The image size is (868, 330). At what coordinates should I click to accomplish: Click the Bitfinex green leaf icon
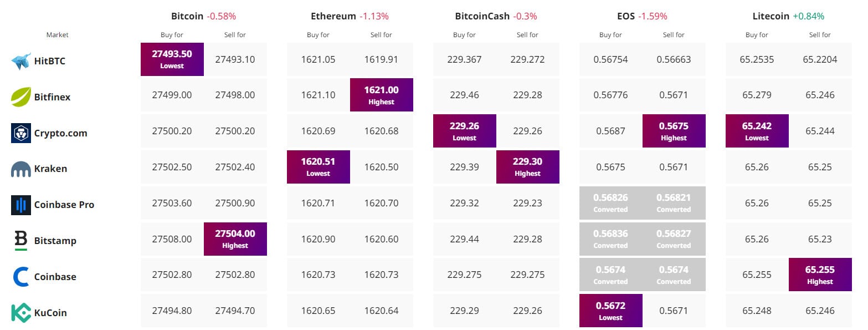click(21, 97)
